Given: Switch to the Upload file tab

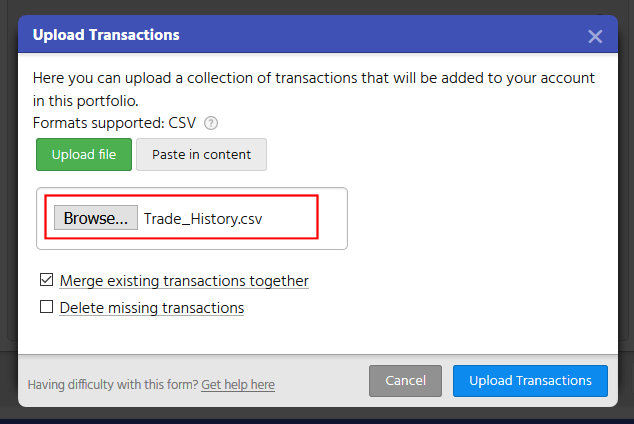Looking at the screenshot, I should click(84, 155).
